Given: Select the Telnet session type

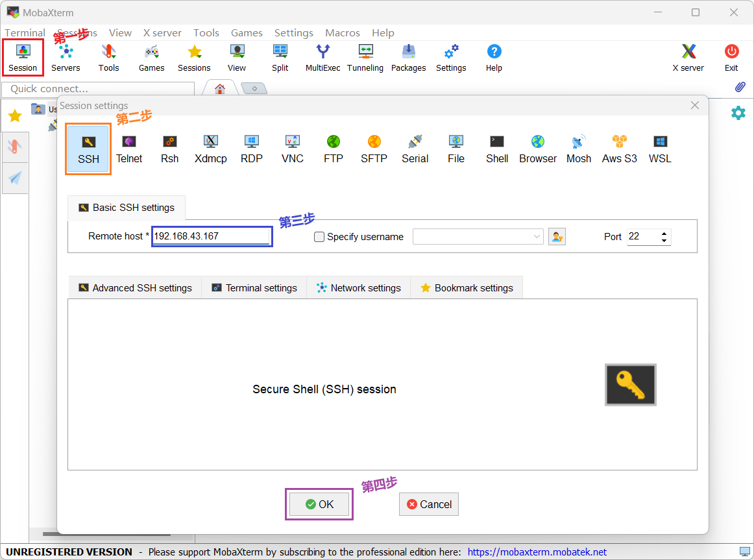Looking at the screenshot, I should coord(129,149).
